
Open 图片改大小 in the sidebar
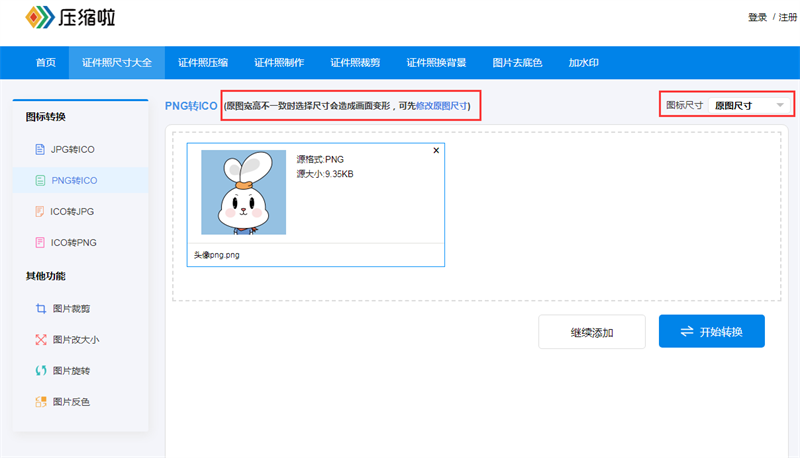point(81,340)
